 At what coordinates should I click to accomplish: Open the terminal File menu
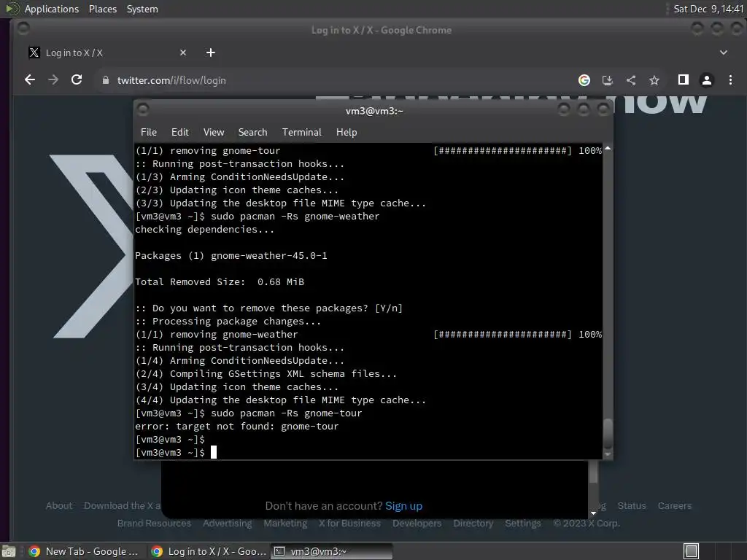click(149, 133)
